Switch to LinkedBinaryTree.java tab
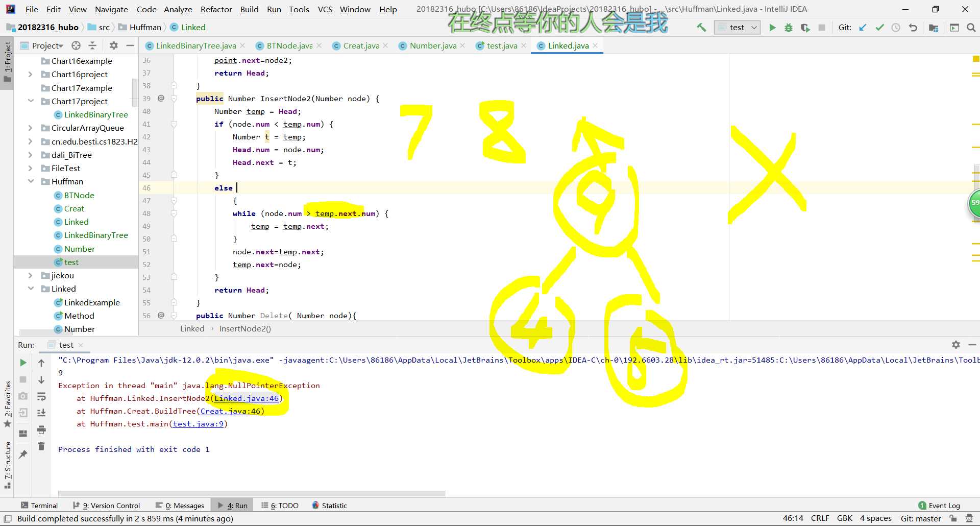The height and width of the screenshot is (526, 980). (x=195, y=45)
